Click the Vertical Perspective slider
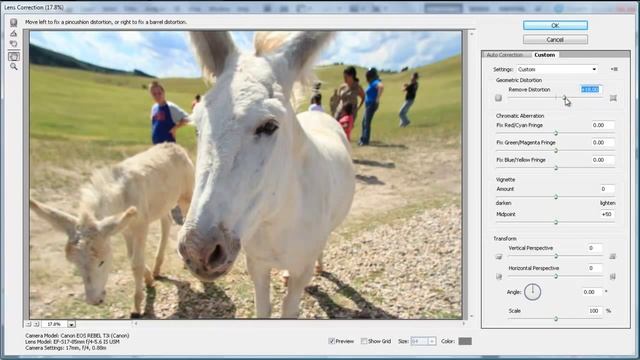This screenshot has height=360, width=640. [556, 256]
